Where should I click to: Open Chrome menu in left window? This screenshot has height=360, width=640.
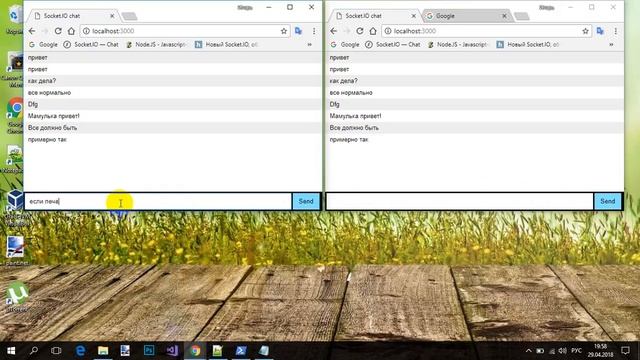point(314,31)
